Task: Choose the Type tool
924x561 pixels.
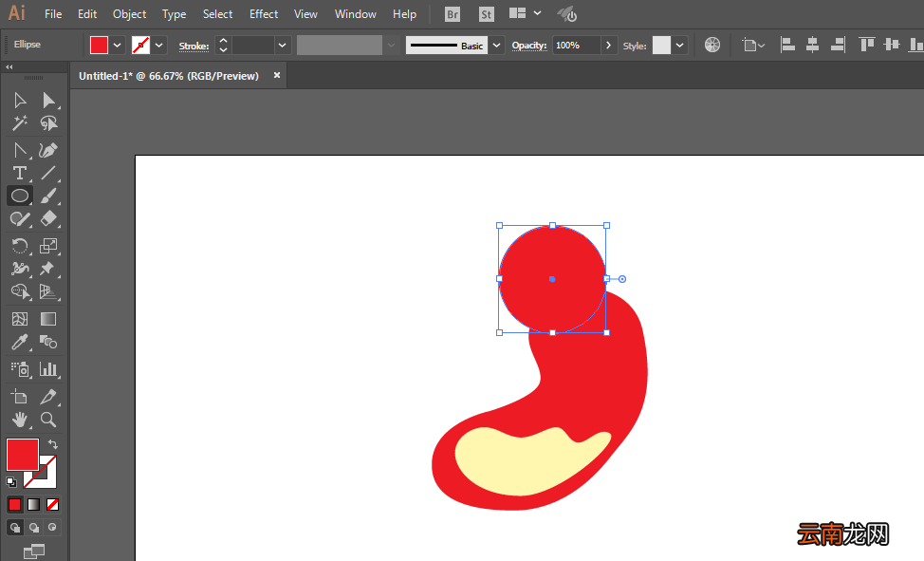Action: pyautogui.click(x=19, y=173)
